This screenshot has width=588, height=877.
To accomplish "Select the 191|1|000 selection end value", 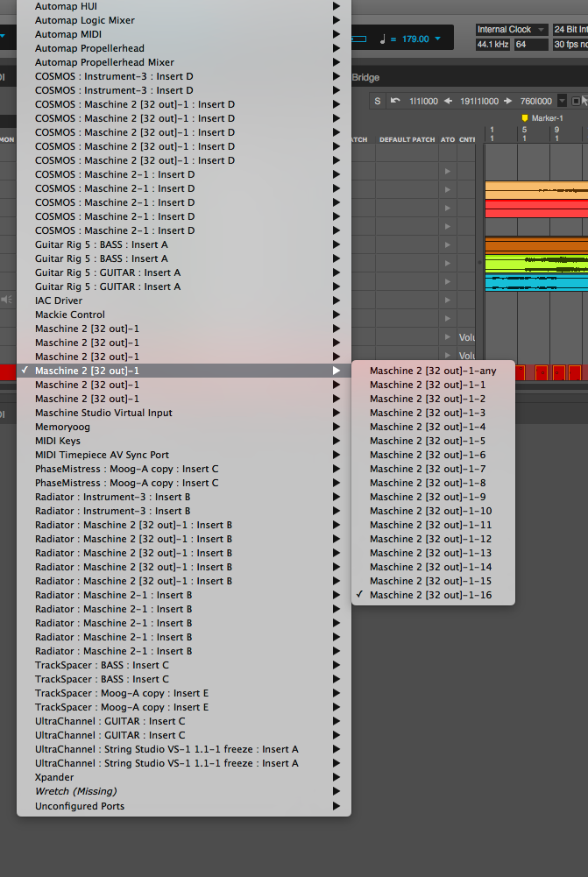I will (x=479, y=102).
